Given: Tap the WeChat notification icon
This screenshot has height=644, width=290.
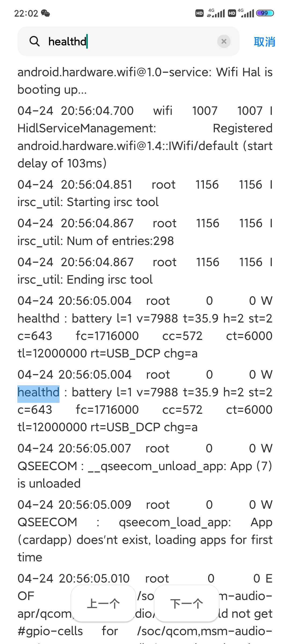Looking at the screenshot, I should pyautogui.click(x=45, y=13).
